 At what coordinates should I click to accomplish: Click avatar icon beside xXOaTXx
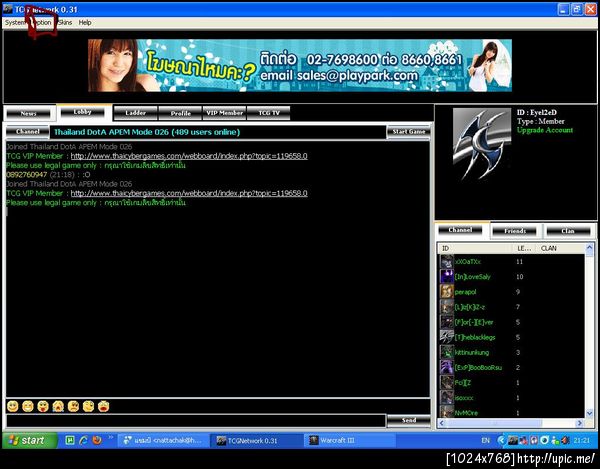[447, 262]
